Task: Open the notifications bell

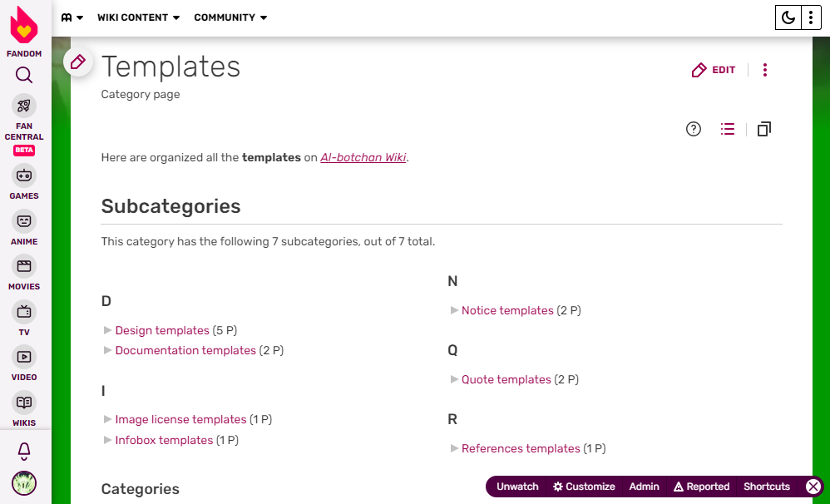Action: (x=24, y=451)
